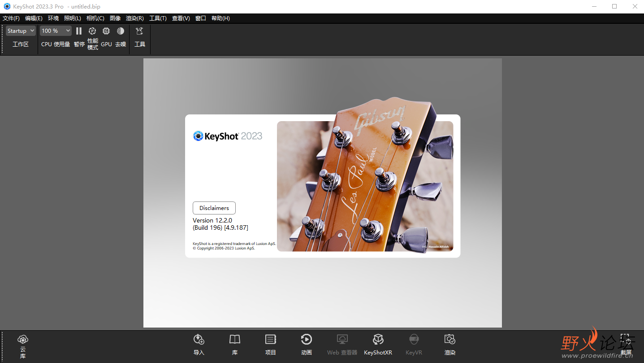Click the Import (导入) icon

(x=199, y=339)
